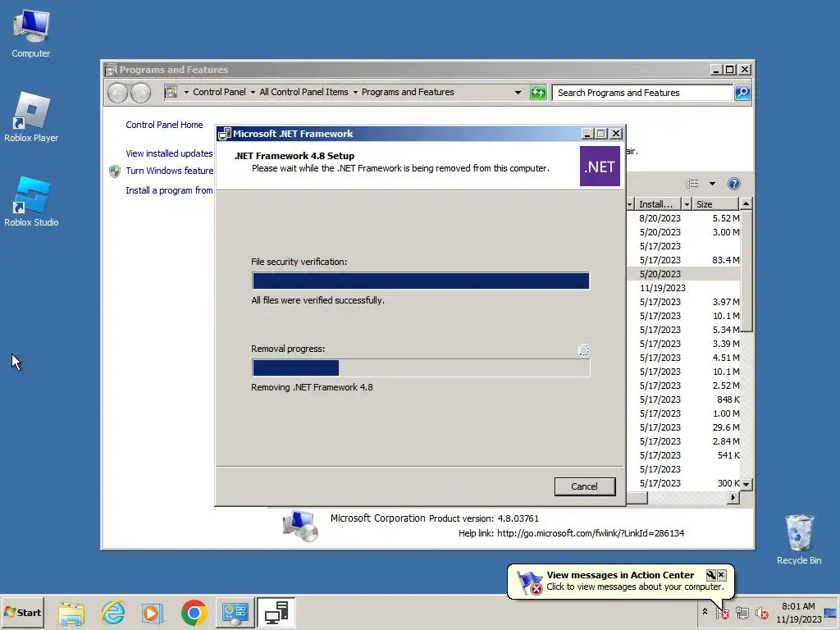Change view icon in Programs list

point(692,184)
